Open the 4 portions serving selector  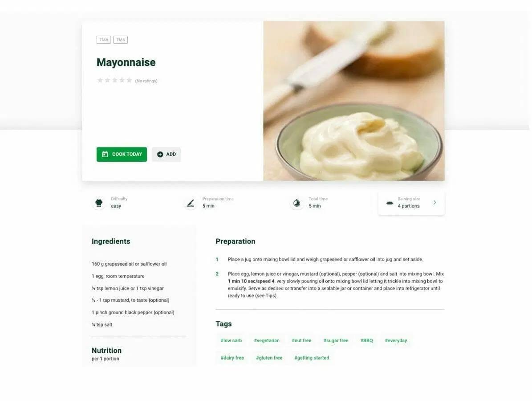pos(411,203)
